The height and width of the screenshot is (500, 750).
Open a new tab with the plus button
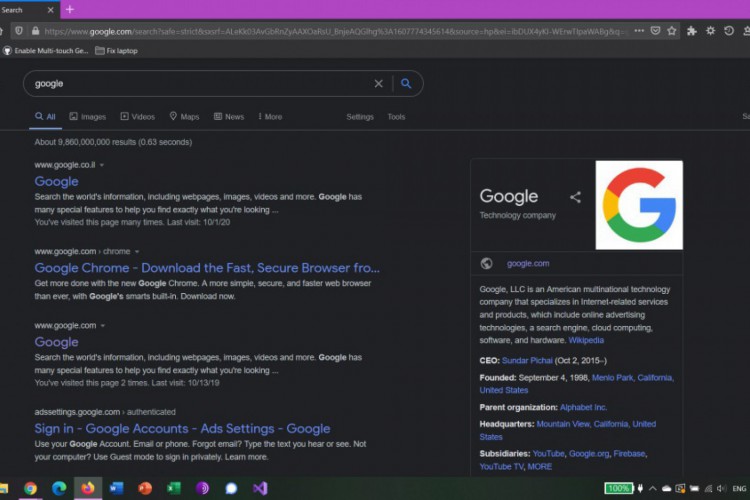click(x=69, y=9)
